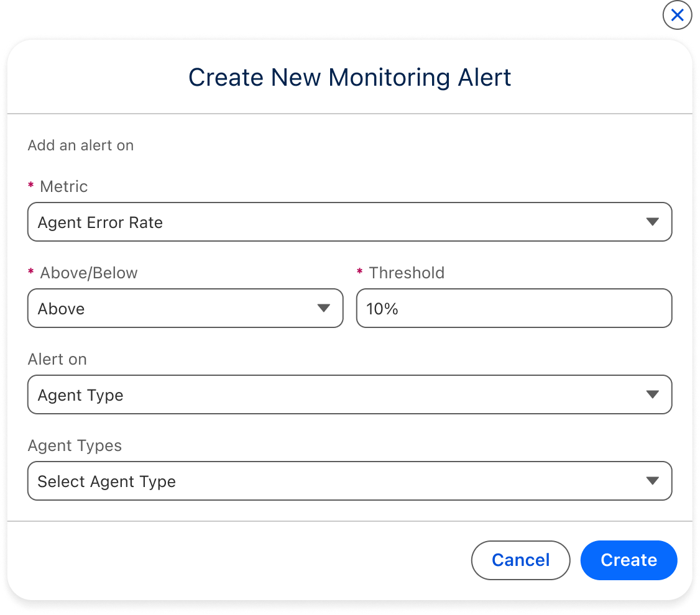Click the Metric field's dropdown arrow icon
Image resolution: width=700 pixels, height=615 pixels.
click(652, 222)
